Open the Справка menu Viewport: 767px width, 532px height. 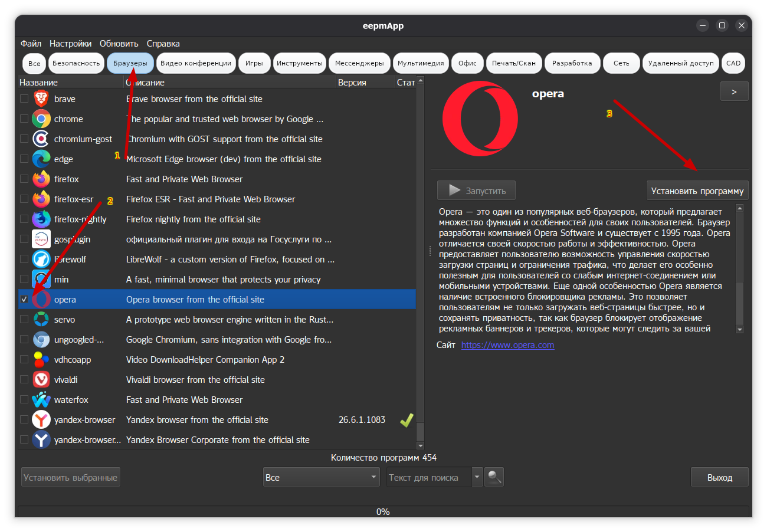click(163, 44)
